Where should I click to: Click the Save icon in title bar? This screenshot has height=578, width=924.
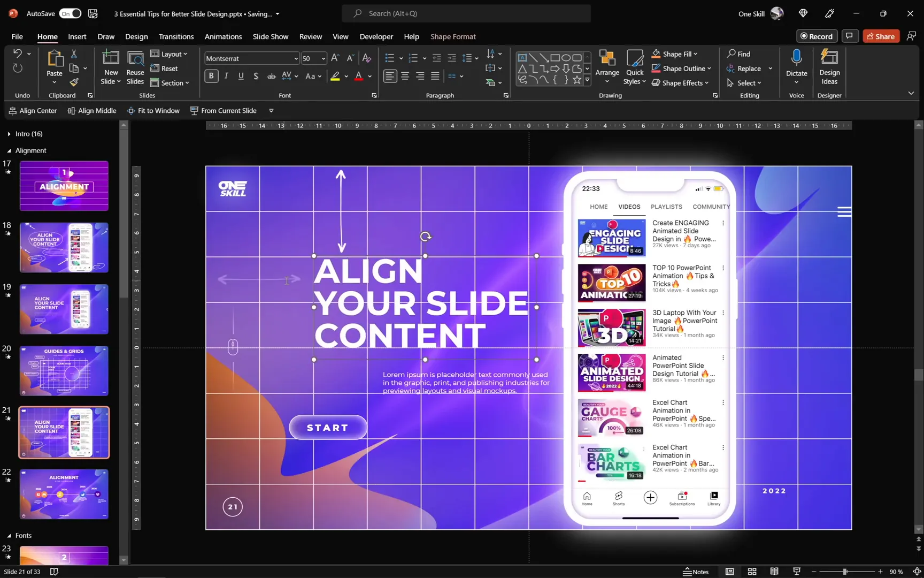(93, 13)
